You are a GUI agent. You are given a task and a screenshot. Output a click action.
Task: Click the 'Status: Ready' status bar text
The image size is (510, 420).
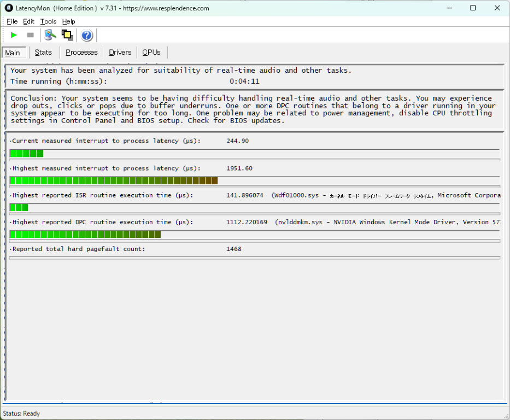coord(21,413)
